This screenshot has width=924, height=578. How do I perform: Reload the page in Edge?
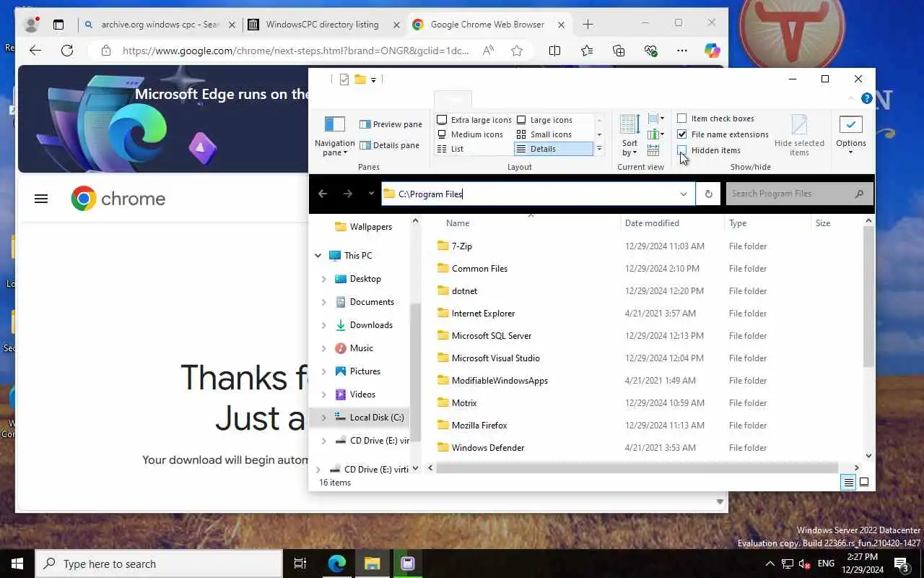[x=67, y=51]
